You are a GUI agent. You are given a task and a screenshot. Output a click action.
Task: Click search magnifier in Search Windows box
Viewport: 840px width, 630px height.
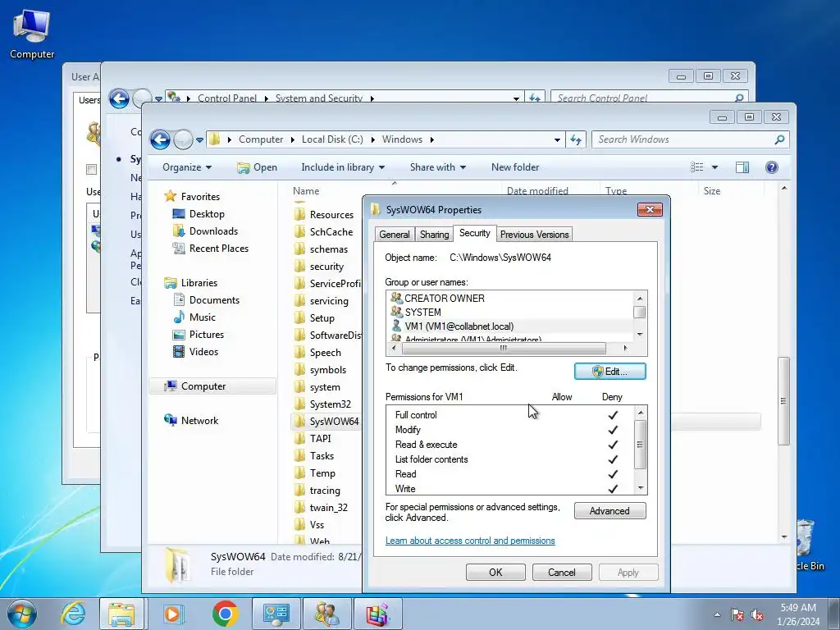point(779,139)
